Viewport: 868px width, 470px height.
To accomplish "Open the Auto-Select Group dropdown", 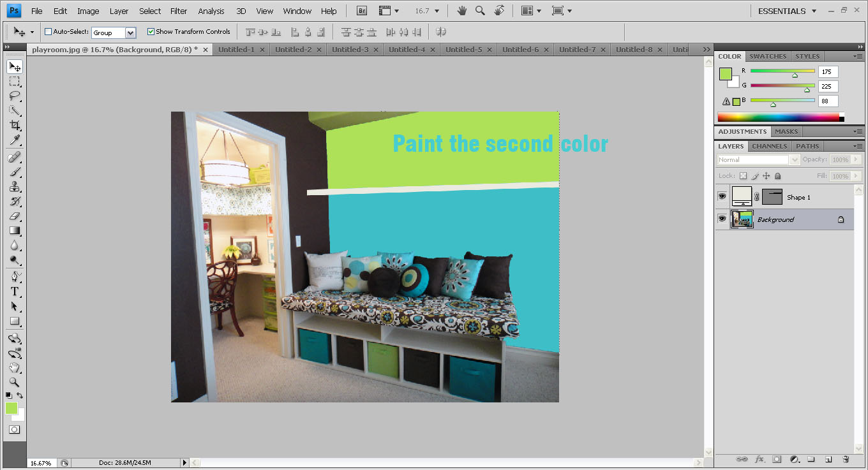I will pyautogui.click(x=131, y=31).
